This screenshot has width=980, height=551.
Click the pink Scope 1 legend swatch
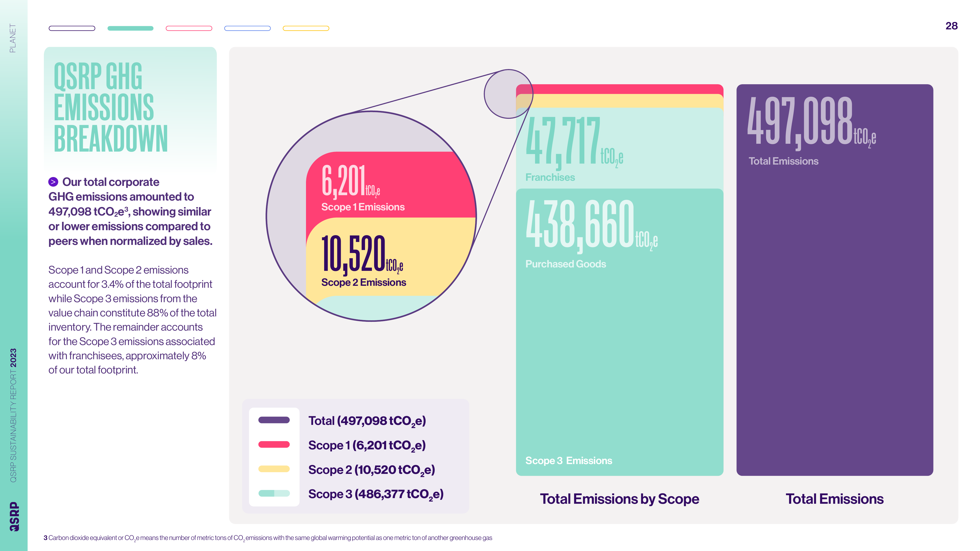[274, 444]
